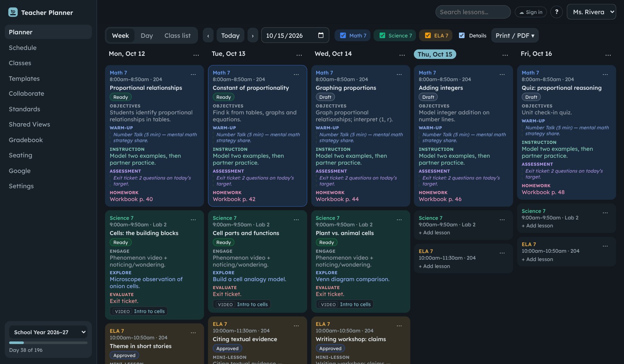Open the Tue, Oct 13 day options menu
The width and height of the screenshot is (624, 364).
299,54
